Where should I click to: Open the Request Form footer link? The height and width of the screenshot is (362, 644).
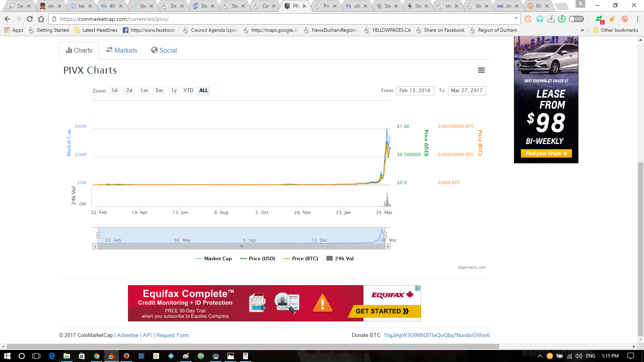(x=172, y=335)
